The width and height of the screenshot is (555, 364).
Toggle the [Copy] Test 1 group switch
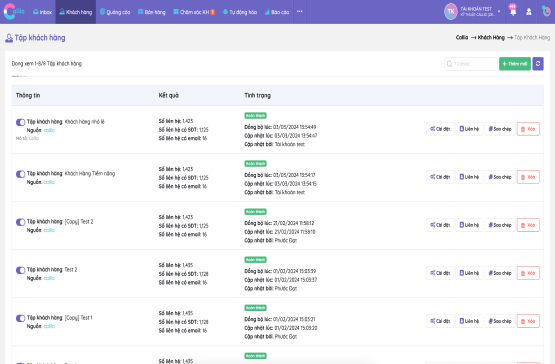point(21,318)
